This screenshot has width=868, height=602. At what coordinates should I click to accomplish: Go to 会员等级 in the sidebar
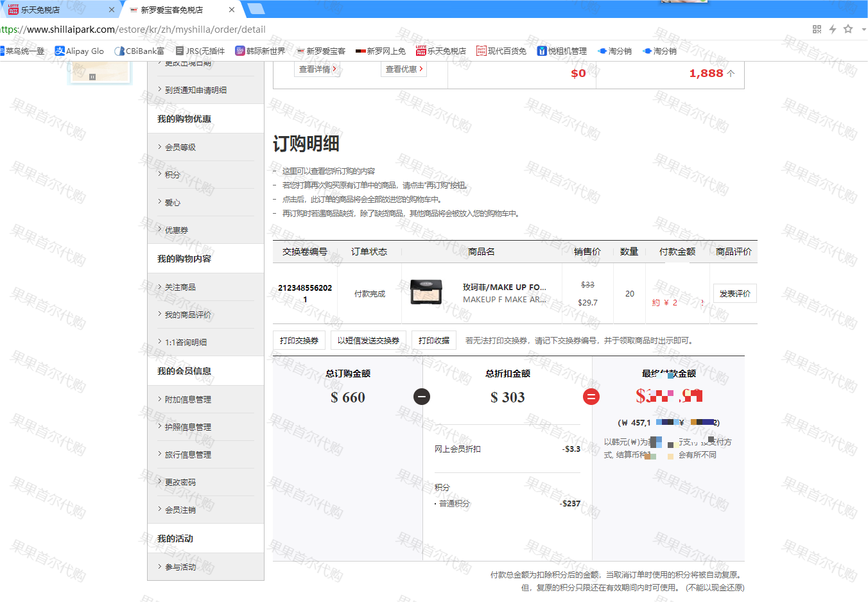(x=180, y=147)
